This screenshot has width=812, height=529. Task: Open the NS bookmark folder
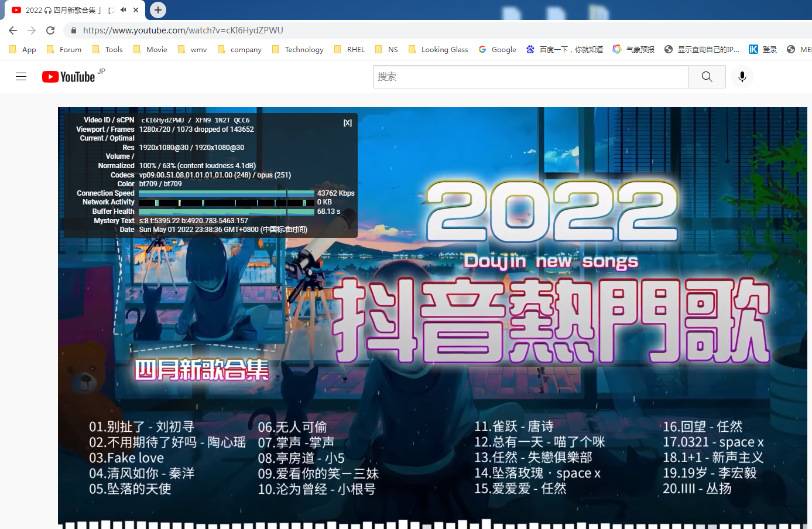pyautogui.click(x=386, y=50)
